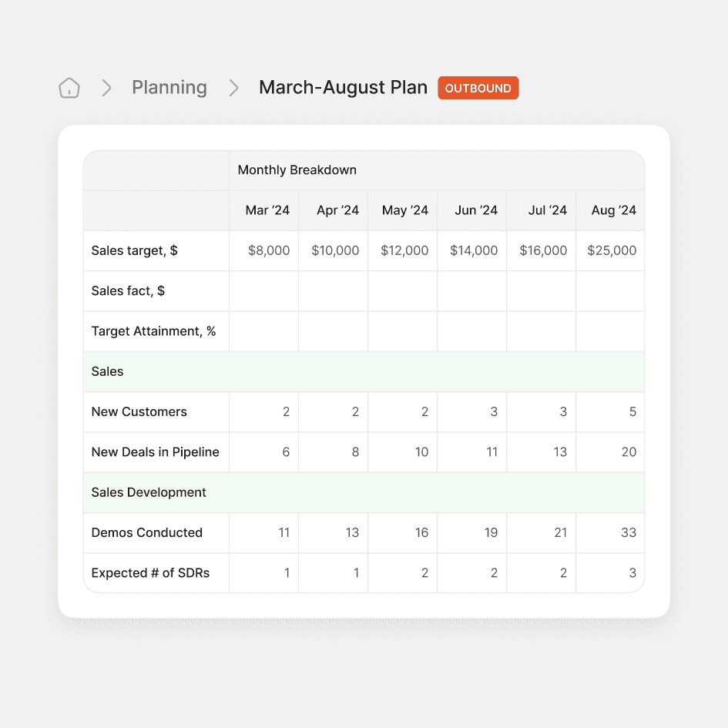The height and width of the screenshot is (728, 728).
Task: Select the Sales section row
Action: tap(107, 371)
